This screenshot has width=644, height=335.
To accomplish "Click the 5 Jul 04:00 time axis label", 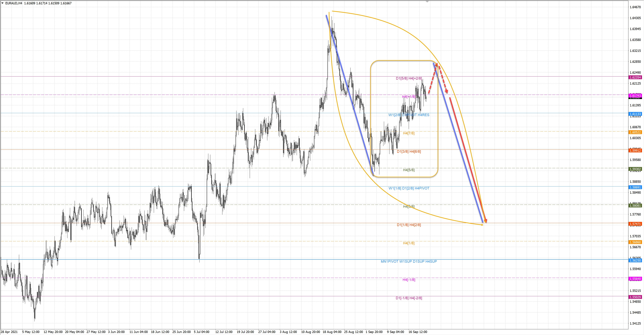I will click(201, 332).
